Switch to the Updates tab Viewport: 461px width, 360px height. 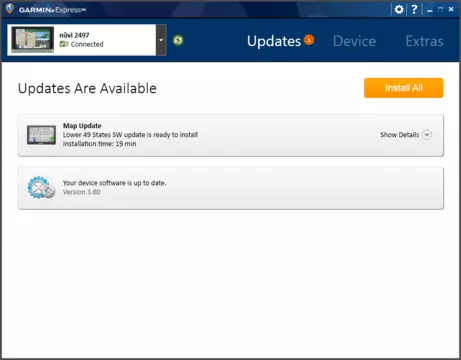click(x=274, y=41)
